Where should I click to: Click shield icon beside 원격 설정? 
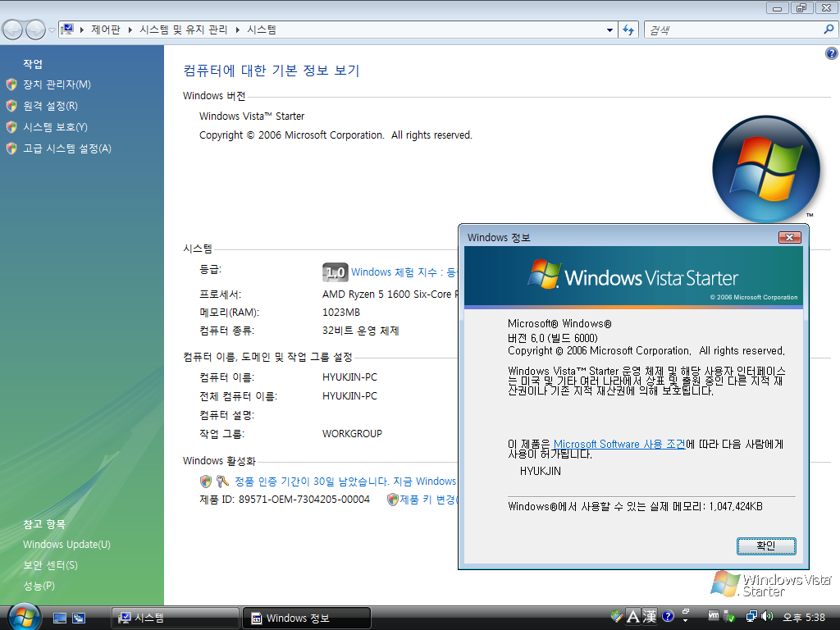click(11, 106)
